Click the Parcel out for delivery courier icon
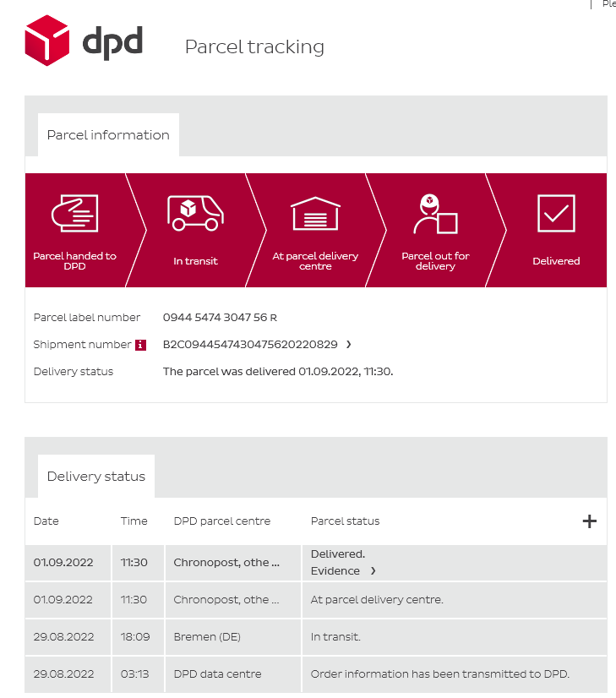Viewport: 616px width, 698px height. pos(435,214)
